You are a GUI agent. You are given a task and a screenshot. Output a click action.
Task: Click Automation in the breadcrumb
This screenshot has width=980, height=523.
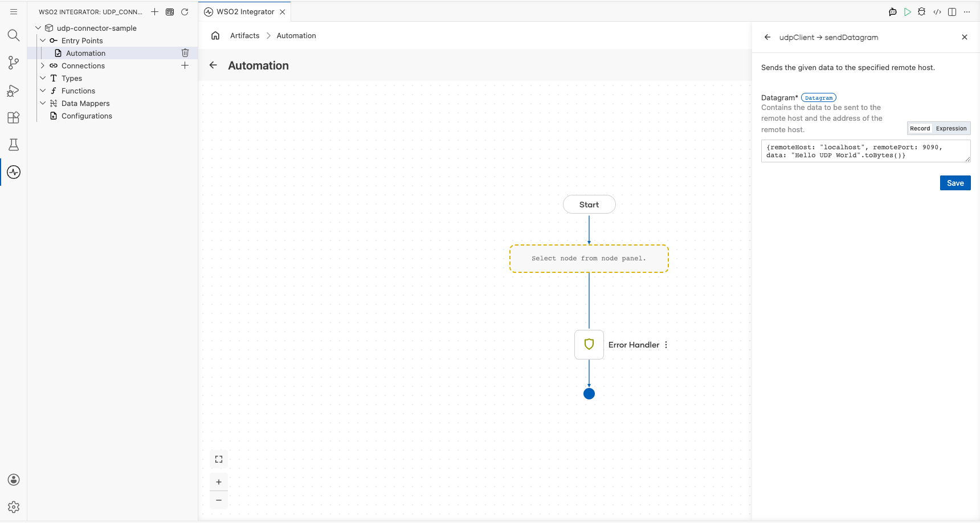[x=296, y=35]
